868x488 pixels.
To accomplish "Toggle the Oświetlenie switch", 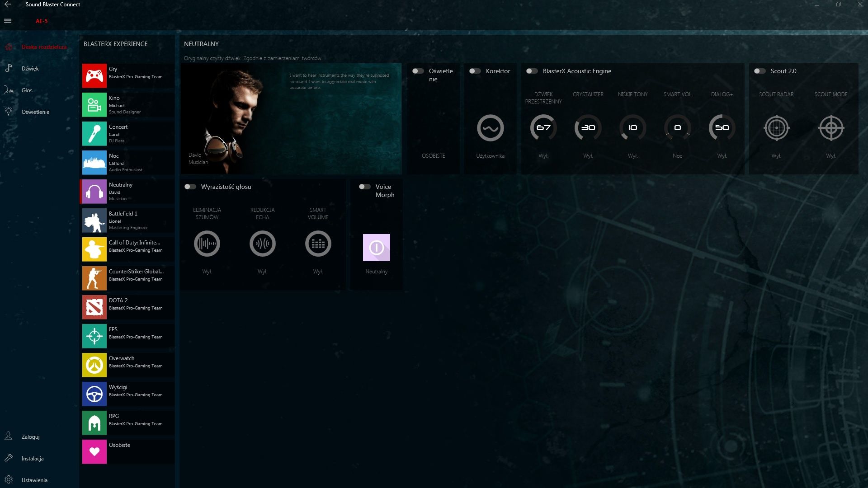I will point(418,71).
